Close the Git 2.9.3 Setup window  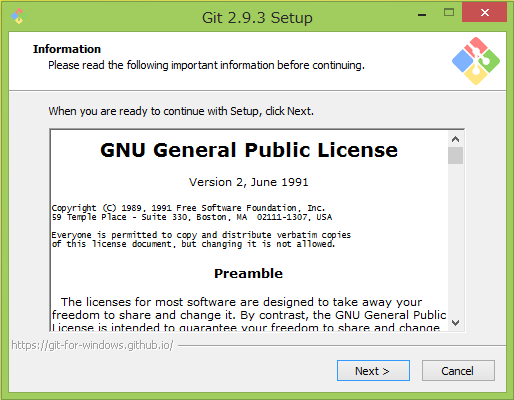click(x=484, y=12)
